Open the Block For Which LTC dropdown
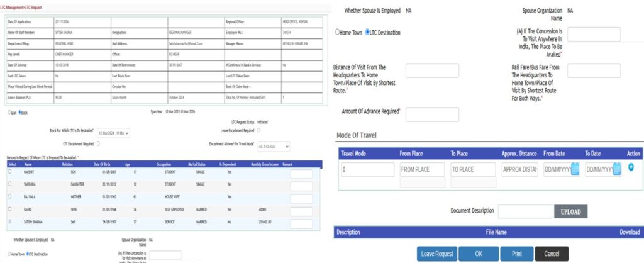 pyautogui.click(x=113, y=133)
